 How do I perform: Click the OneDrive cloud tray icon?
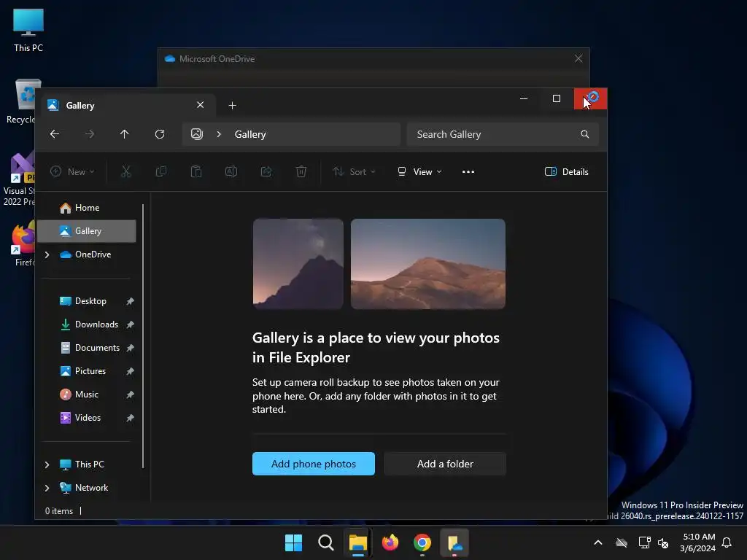pyautogui.click(x=622, y=542)
